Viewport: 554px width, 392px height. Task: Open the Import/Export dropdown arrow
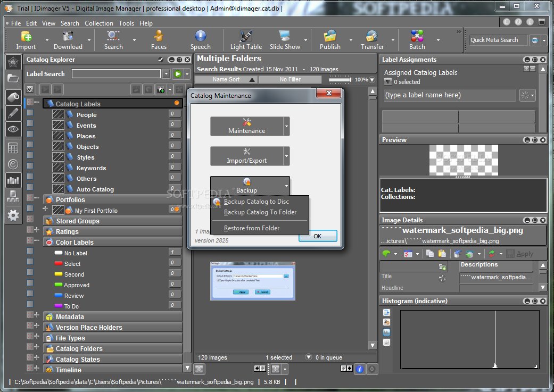[286, 156]
